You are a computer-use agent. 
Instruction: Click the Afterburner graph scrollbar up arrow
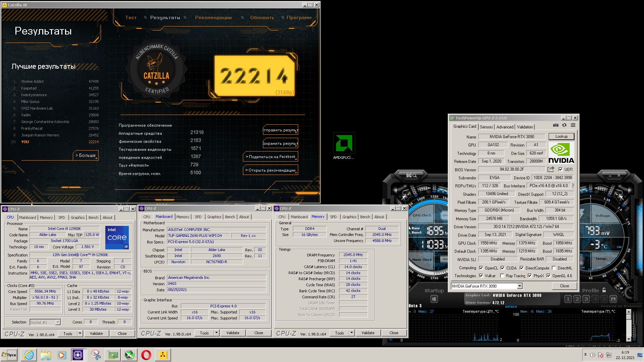(x=629, y=312)
